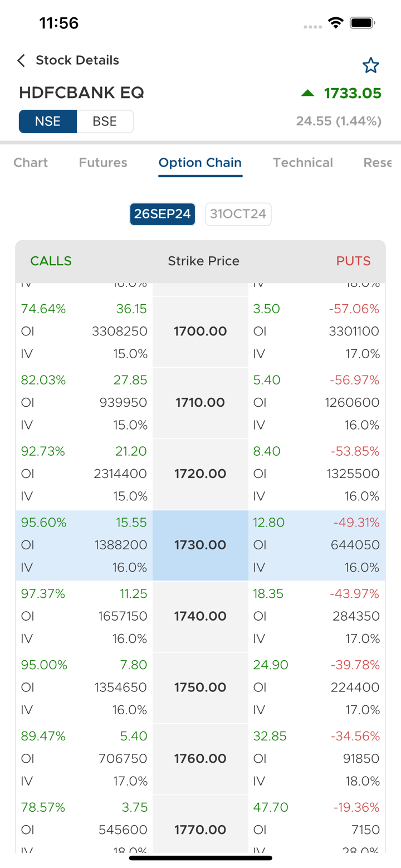Choose the 31OCT24 expiry date
This screenshot has height=868, width=401.
pos(238,214)
